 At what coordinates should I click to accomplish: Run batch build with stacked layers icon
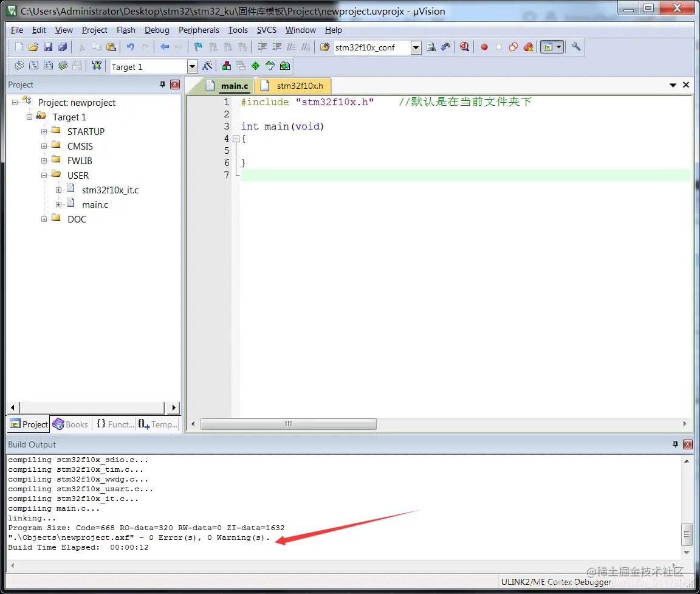point(63,66)
